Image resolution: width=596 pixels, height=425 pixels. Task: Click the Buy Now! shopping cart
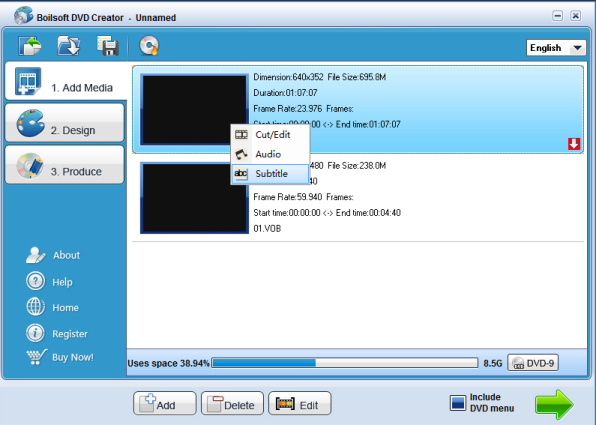click(x=60, y=357)
